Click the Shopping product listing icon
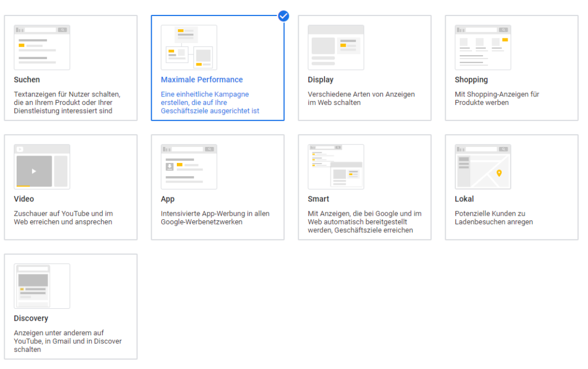Screen dimensions: 588x369 pos(483,47)
